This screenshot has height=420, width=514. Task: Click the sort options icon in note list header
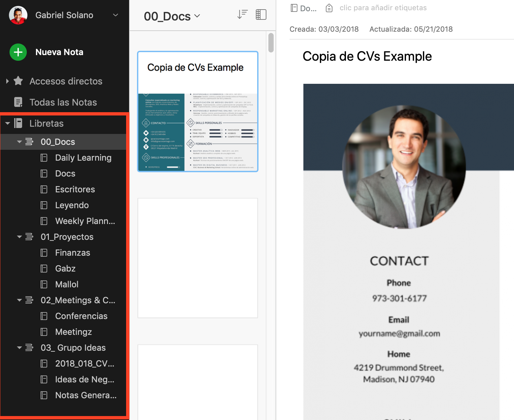(243, 15)
